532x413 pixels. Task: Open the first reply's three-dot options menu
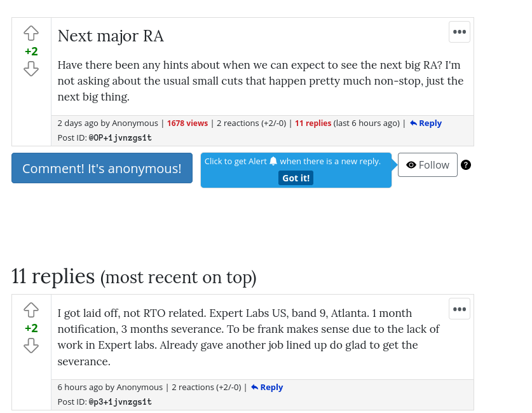point(460,309)
